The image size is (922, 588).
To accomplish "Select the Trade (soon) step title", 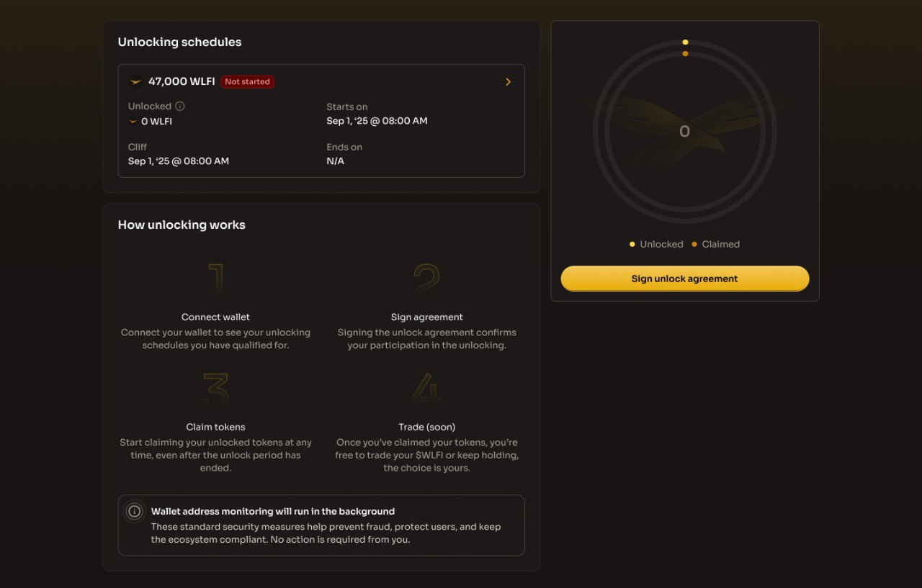I will click(426, 427).
